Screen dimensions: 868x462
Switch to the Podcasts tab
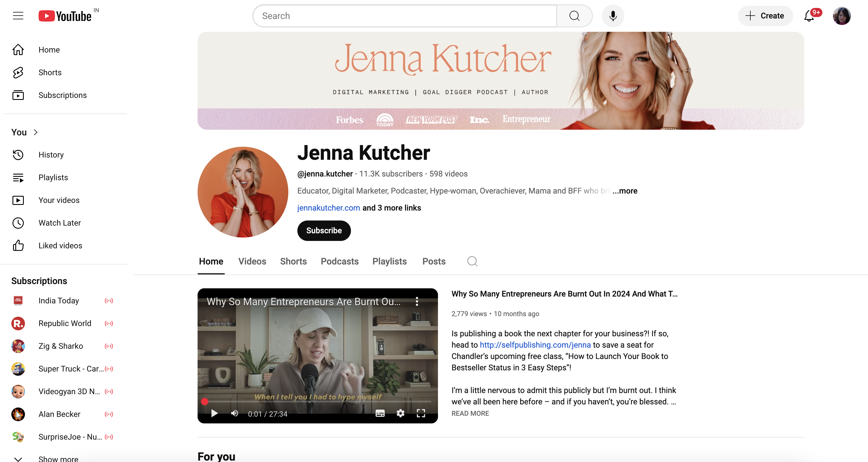(x=340, y=261)
